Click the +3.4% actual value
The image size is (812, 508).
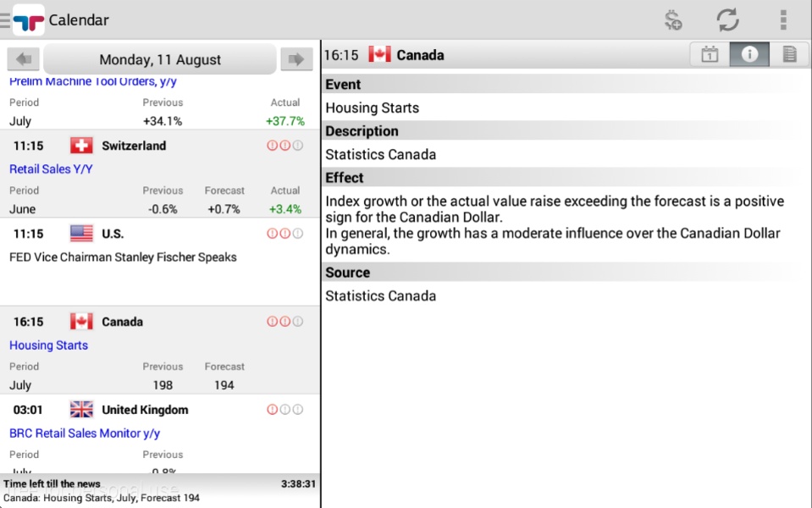tap(284, 209)
